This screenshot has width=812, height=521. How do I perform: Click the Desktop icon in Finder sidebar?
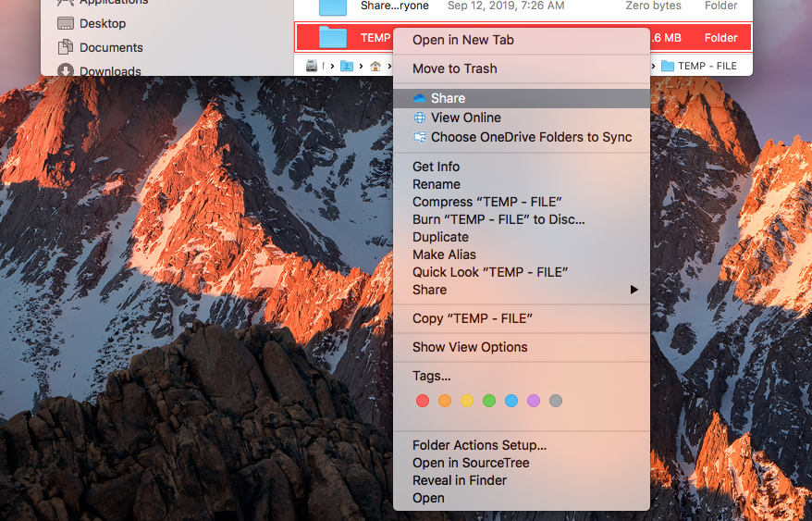(66, 23)
